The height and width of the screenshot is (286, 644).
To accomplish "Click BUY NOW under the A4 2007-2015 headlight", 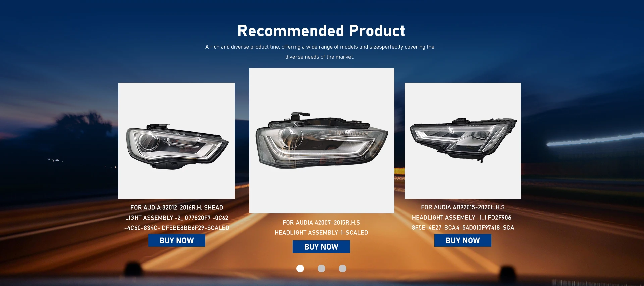I will [321, 247].
